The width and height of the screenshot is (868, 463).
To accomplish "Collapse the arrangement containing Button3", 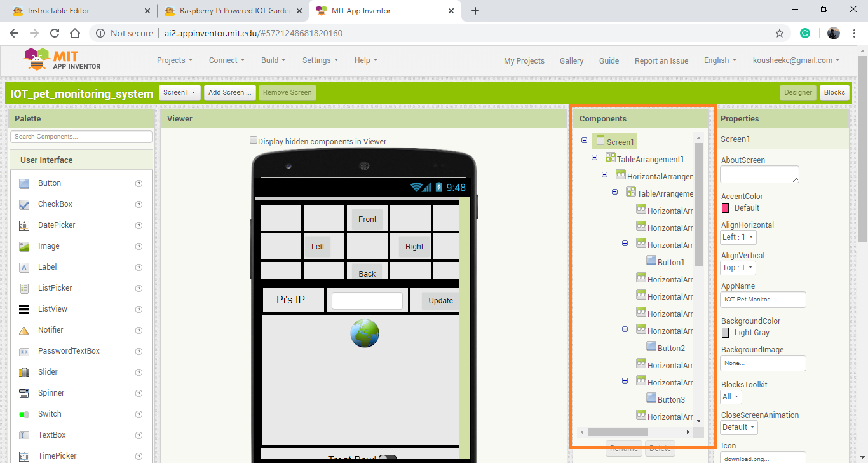I will click(625, 380).
